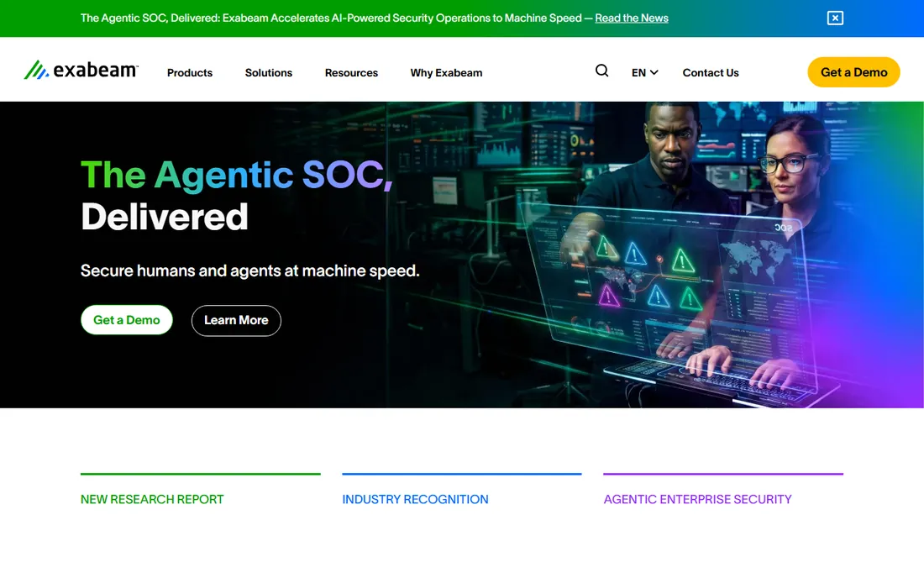
Task: Go to Contact Us
Action: coord(711,72)
